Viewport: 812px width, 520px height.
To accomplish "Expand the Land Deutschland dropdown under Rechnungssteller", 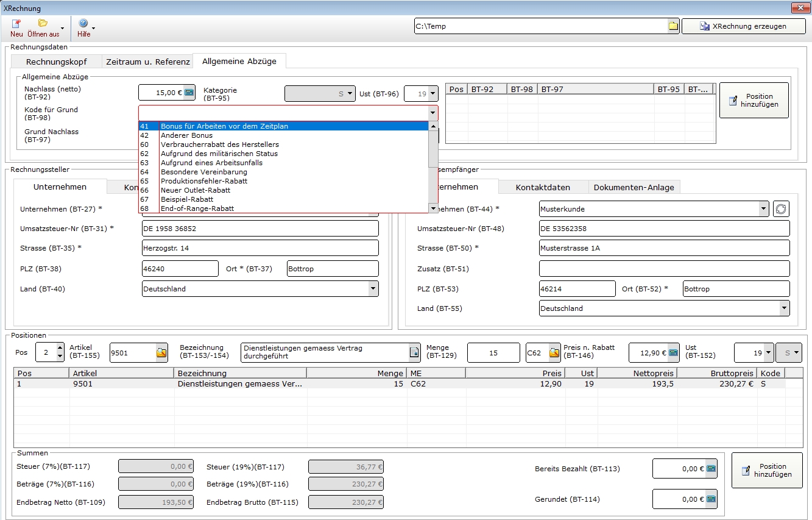I will pos(373,289).
